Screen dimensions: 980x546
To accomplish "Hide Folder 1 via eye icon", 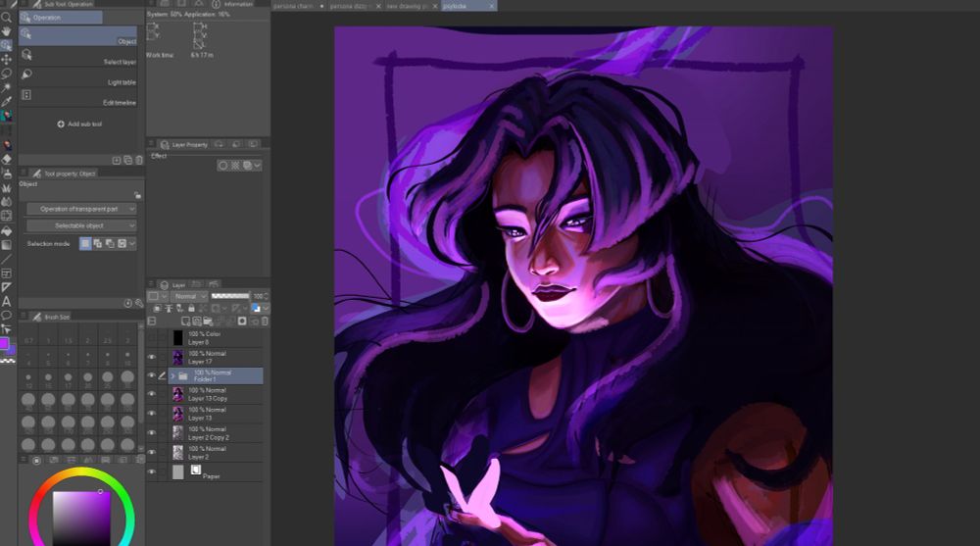I will click(x=151, y=375).
